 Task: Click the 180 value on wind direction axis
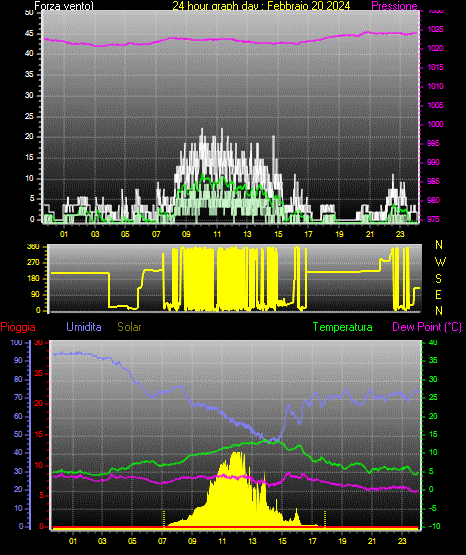[33, 279]
